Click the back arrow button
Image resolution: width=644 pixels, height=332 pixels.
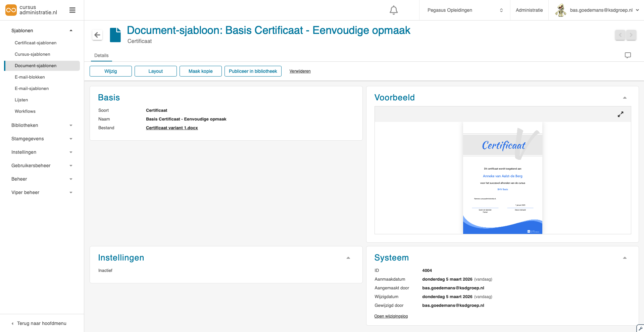(x=97, y=35)
